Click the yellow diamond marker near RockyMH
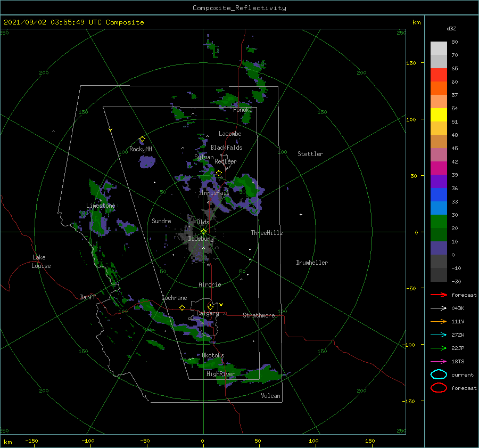This screenshot has width=479, height=448. coord(142,139)
